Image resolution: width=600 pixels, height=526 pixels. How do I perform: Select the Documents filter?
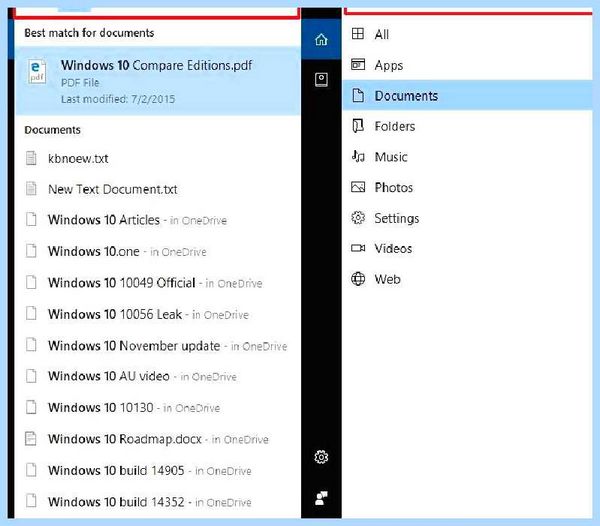(x=467, y=95)
